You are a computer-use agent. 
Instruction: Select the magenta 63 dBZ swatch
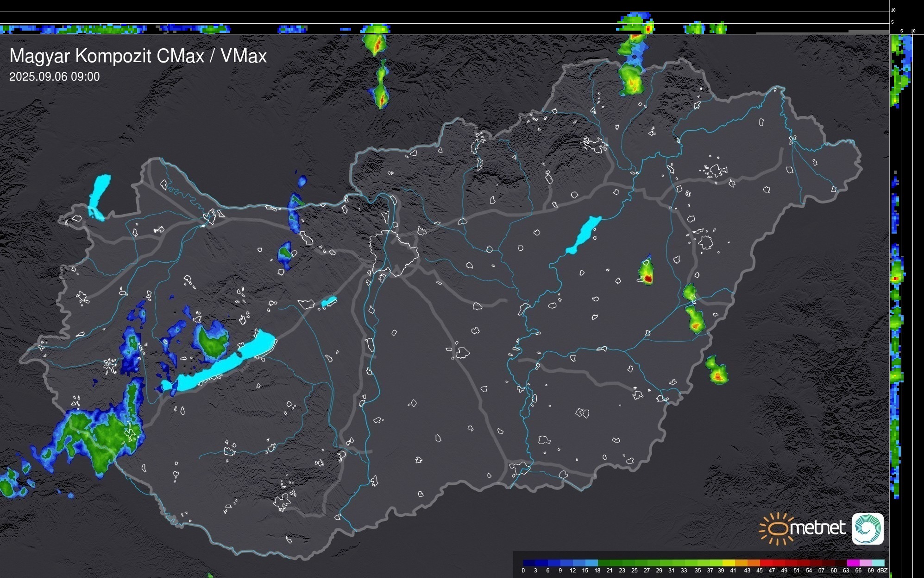(x=852, y=563)
